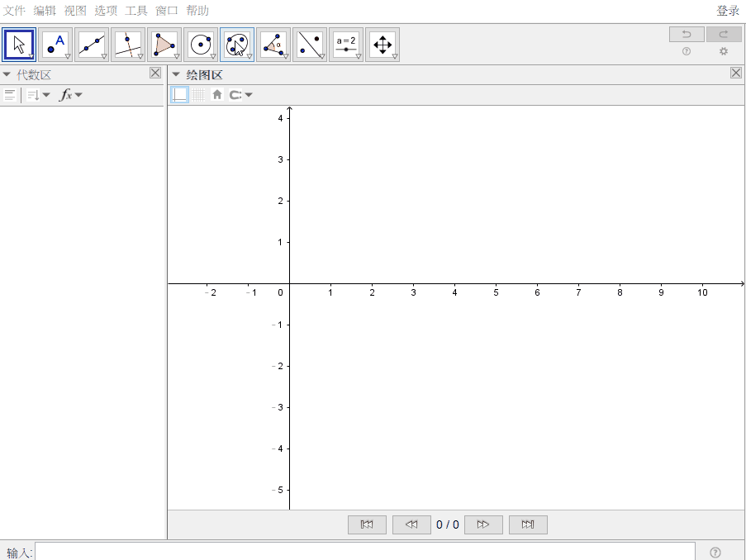The image size is (746, 560).
Task: Select the Circle with center tool
Action: pyautogui.click(x=201, y=45)
